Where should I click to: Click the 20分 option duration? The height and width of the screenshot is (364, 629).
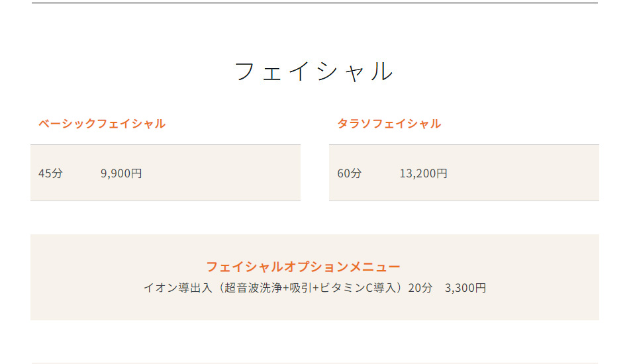420,288
